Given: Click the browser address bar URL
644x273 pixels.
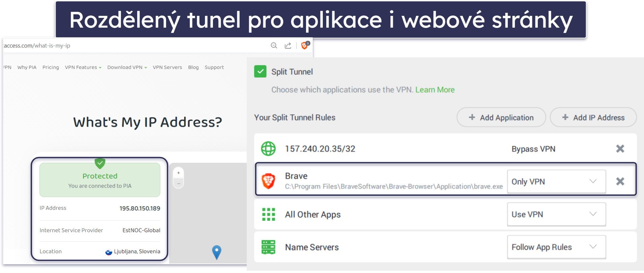Looking at the screenshot, I should point(37,45).
